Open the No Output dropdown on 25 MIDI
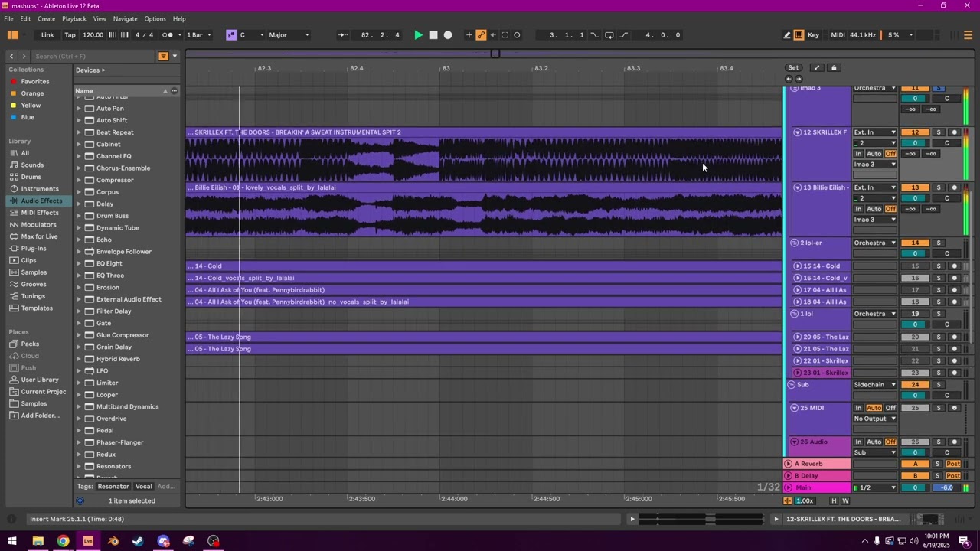This screenshot has height=551, width=980. click(x=875, y=419)
